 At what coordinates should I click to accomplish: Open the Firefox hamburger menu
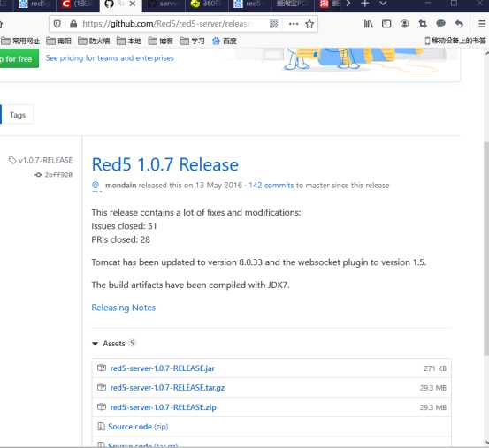click(482, 24)
